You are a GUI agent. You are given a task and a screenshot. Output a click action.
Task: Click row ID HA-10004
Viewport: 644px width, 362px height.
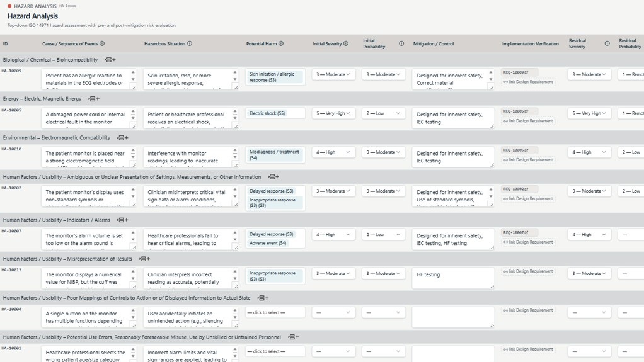tap(11, 309)
